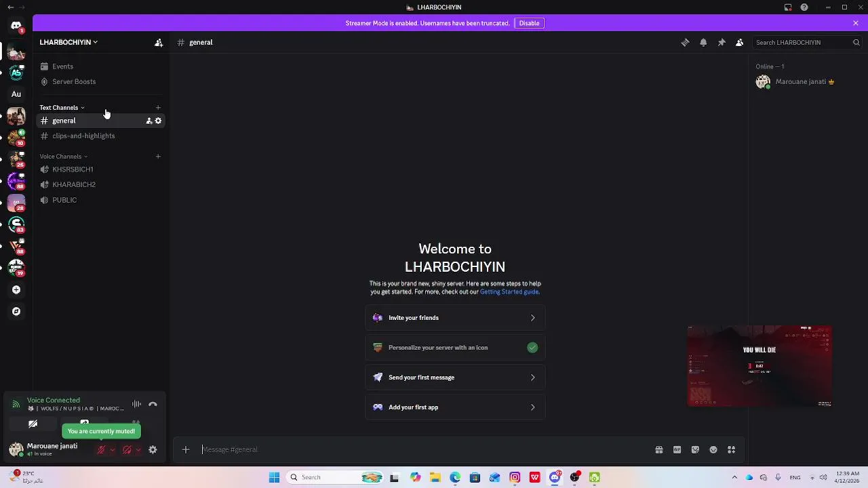Click the game overlay preview thumbnail
Image resolution: width=868 pixels, height=488 pixels.
(x=759, y=366)
